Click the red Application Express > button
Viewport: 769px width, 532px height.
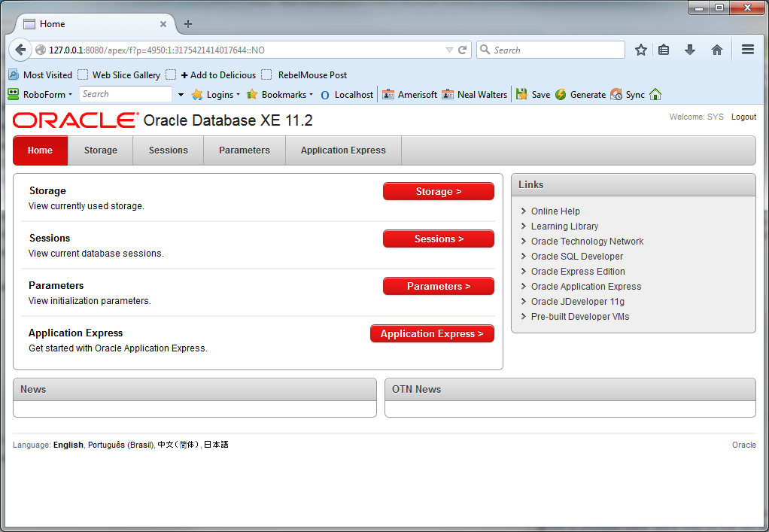432,334
